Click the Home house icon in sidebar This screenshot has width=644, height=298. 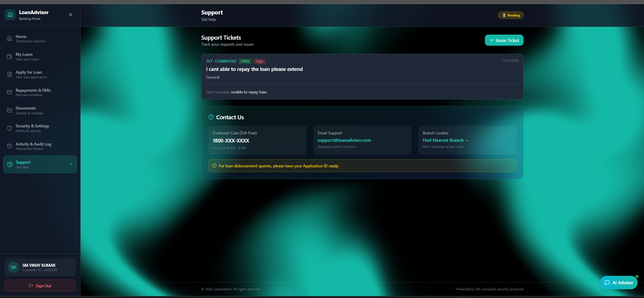[x=9, y=38]
